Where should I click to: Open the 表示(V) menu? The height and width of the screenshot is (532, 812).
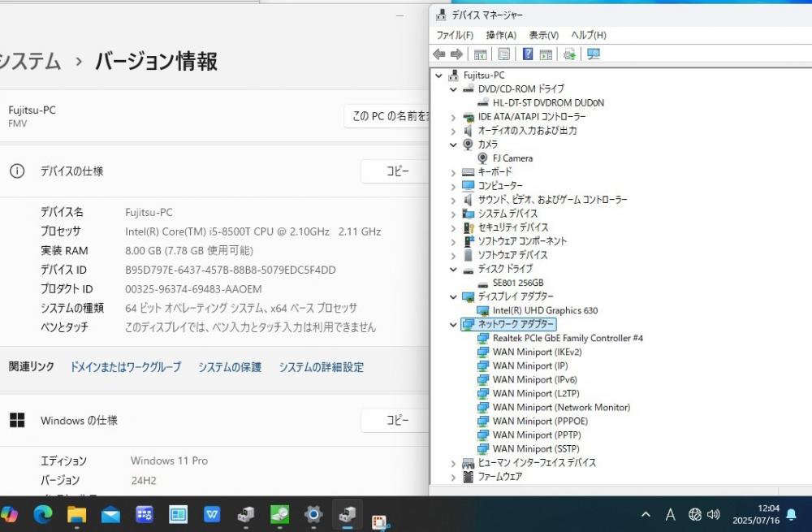[544, 35]
